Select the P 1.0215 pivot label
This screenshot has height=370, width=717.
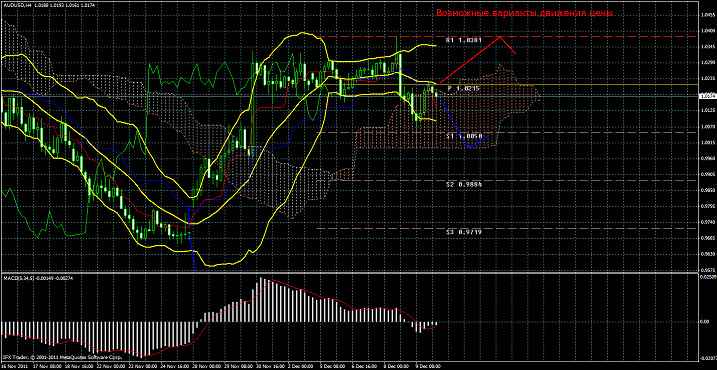click(464, 89)
